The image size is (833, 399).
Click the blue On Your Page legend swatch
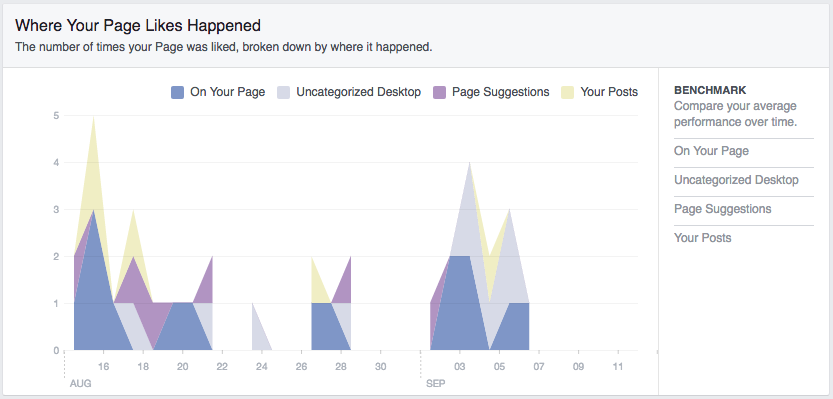177,92
